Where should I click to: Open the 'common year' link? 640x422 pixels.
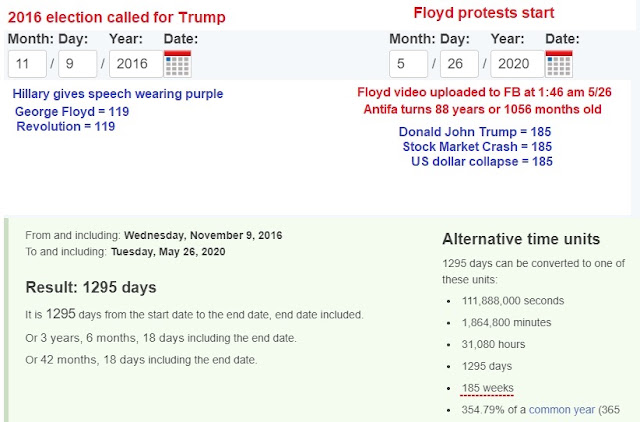pyautogui.click(x=562, y=410)
